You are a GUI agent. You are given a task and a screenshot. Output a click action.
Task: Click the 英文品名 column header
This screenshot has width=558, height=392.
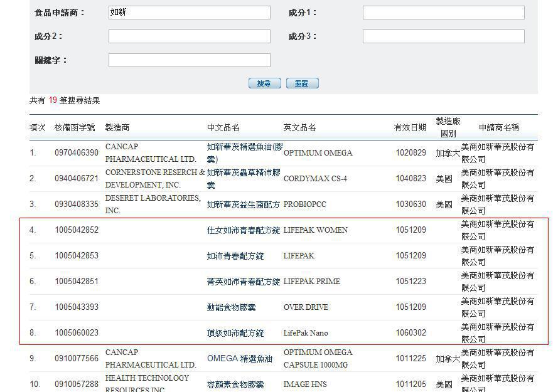pos(299,127)
